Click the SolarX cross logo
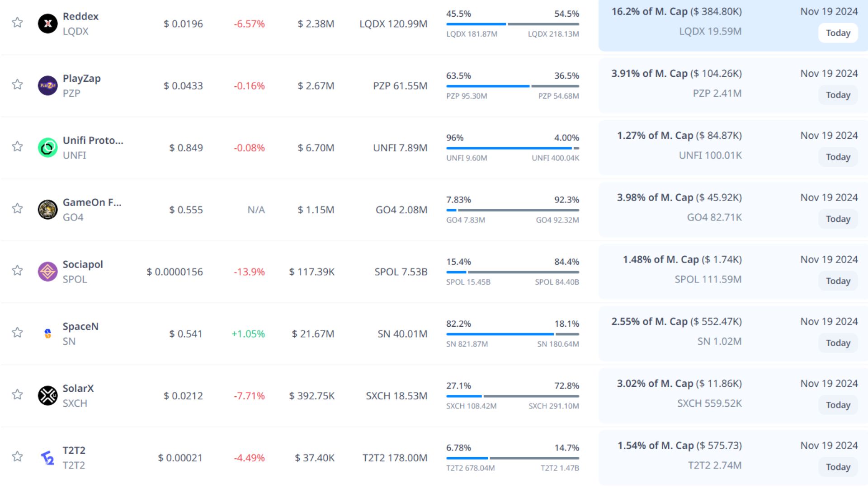This screenshot has height=488, width=868. (47, 395)
